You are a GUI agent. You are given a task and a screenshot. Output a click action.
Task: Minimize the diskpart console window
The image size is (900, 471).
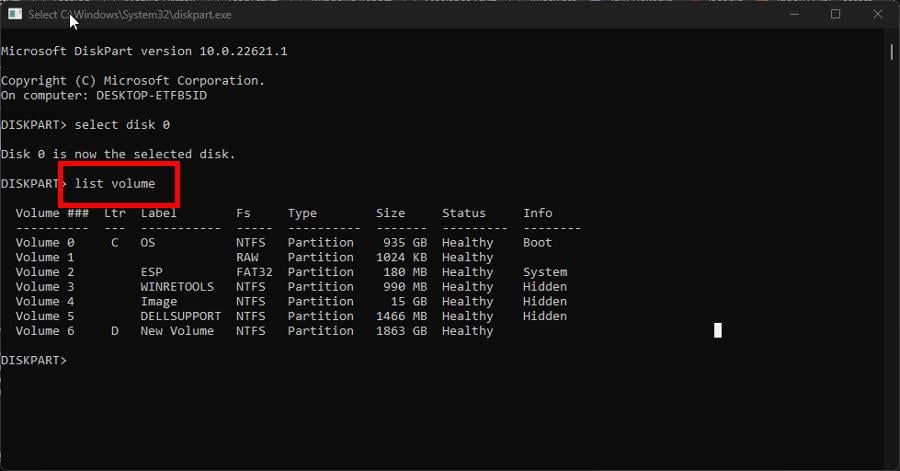790,14
